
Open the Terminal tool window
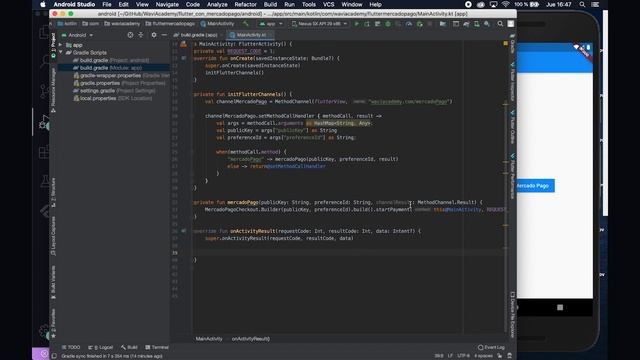[157, 347]
